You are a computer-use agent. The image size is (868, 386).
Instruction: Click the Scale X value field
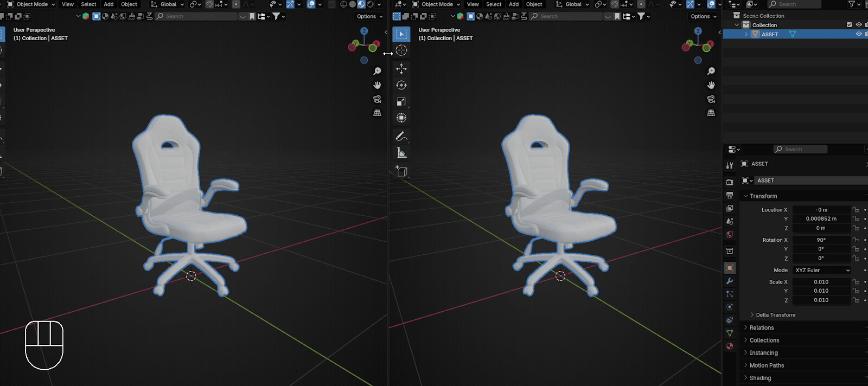point(821,282)
